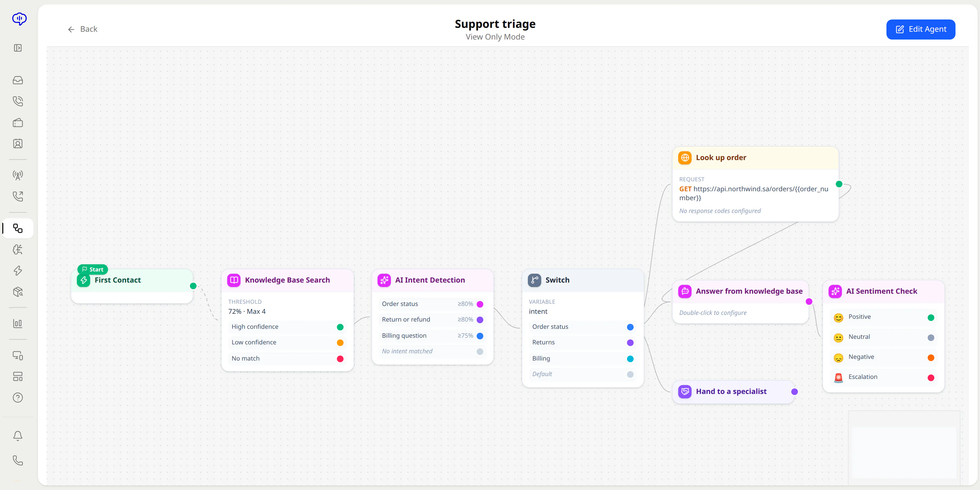Select the Answer from knowledge base node title
This screenshot has width=980, height=490.
749,291
